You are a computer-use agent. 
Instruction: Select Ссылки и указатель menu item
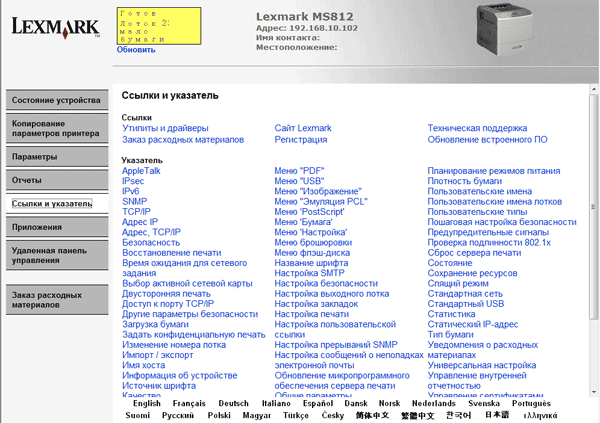click(x=57, y=204)
